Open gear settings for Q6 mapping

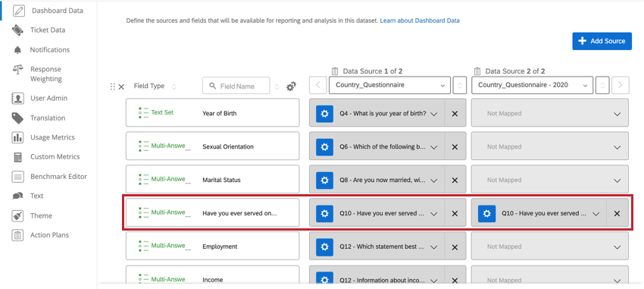(324, 146)
